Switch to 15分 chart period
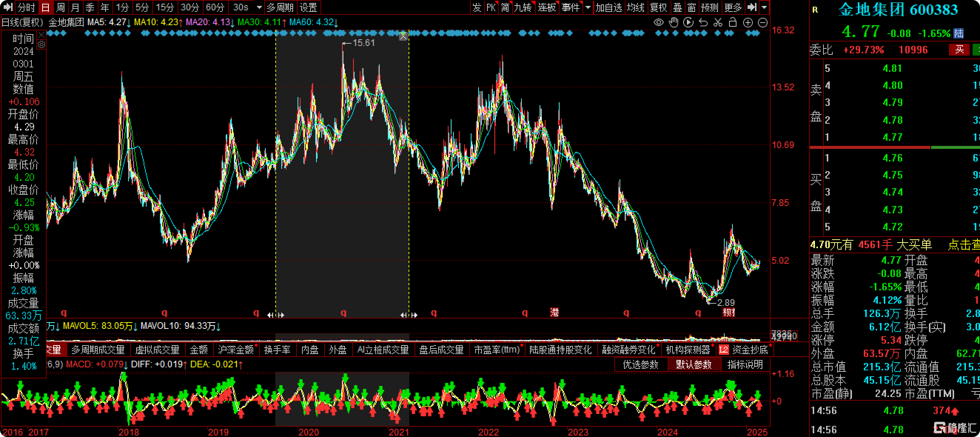This screenshot has width=980, height=437. point(165,7)
